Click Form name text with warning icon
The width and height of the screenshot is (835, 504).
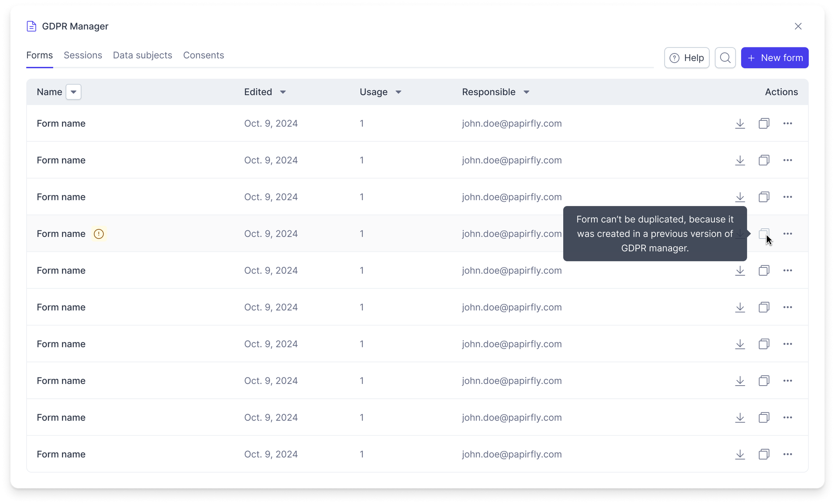(x=61, y=234)
